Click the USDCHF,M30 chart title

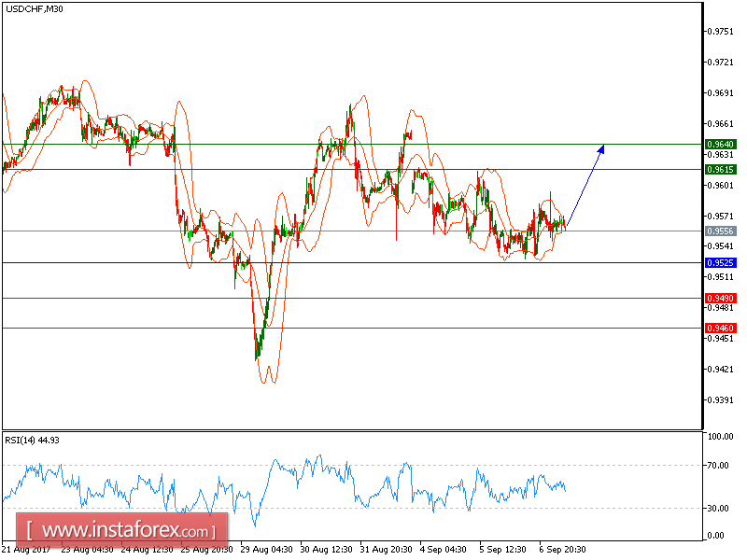[33, 8]
